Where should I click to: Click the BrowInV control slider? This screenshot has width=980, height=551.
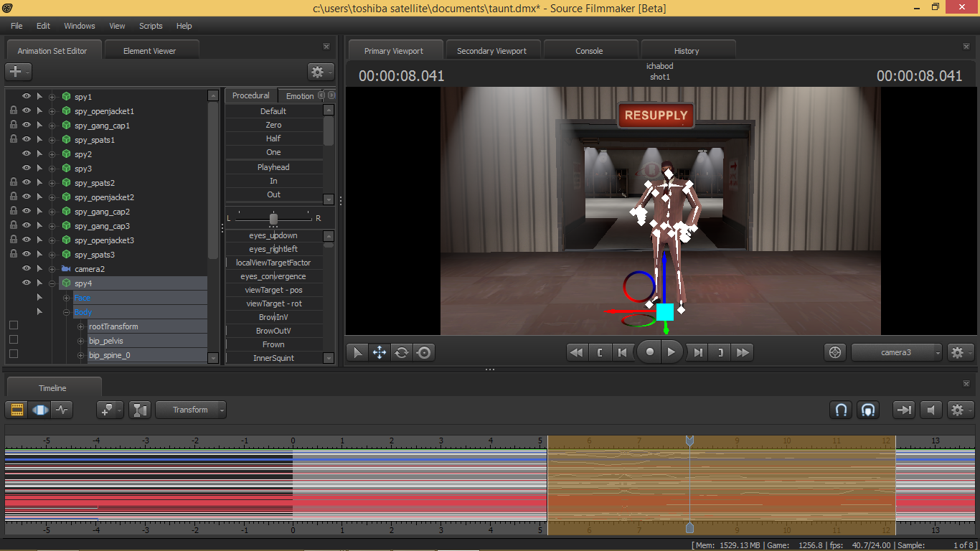(273, 317)
